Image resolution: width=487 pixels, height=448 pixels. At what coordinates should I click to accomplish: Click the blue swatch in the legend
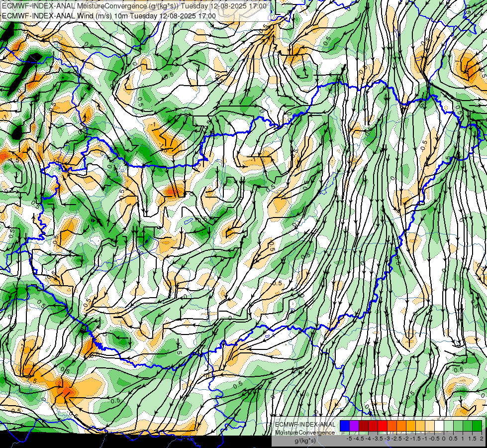[345, 426]
